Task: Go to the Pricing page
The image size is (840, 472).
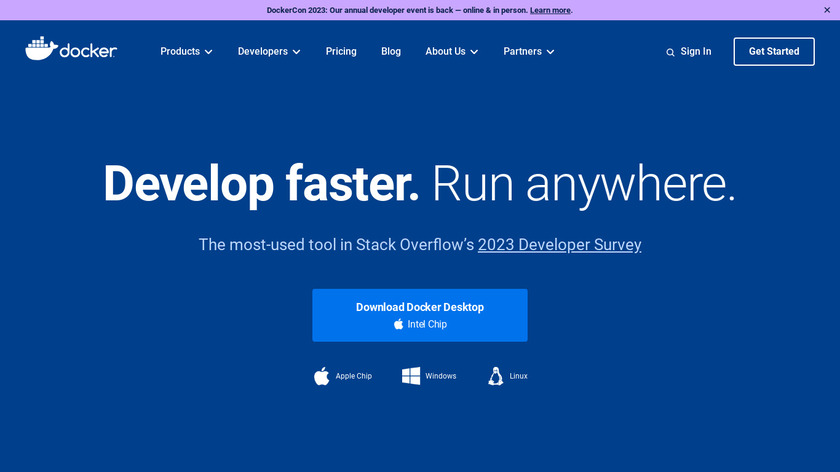Action: click(341, 51)
